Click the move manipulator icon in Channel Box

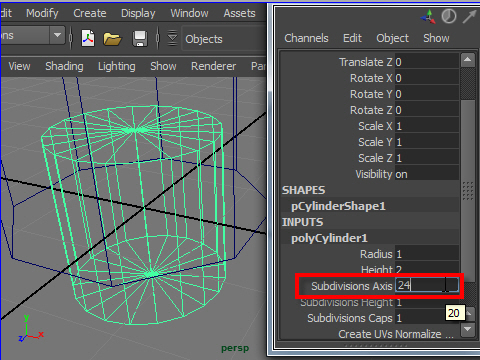tap(428, 17)
